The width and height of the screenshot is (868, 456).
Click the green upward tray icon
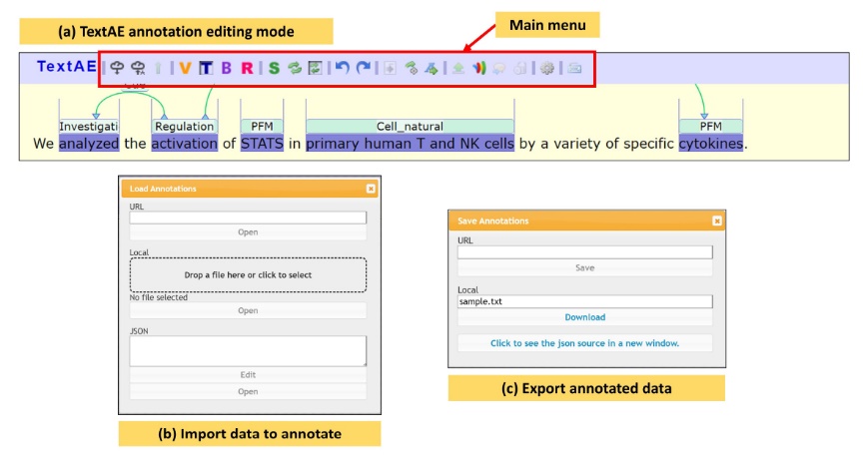click(x=458, y=68)
